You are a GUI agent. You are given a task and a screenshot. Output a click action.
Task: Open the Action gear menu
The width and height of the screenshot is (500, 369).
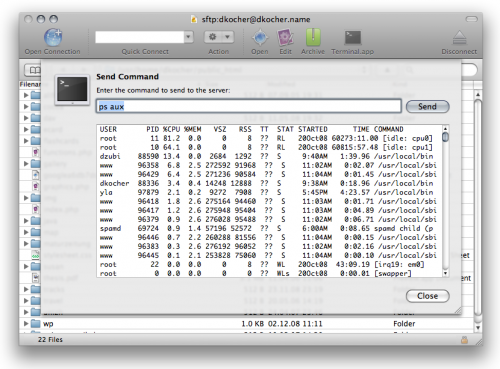[219, 37]
